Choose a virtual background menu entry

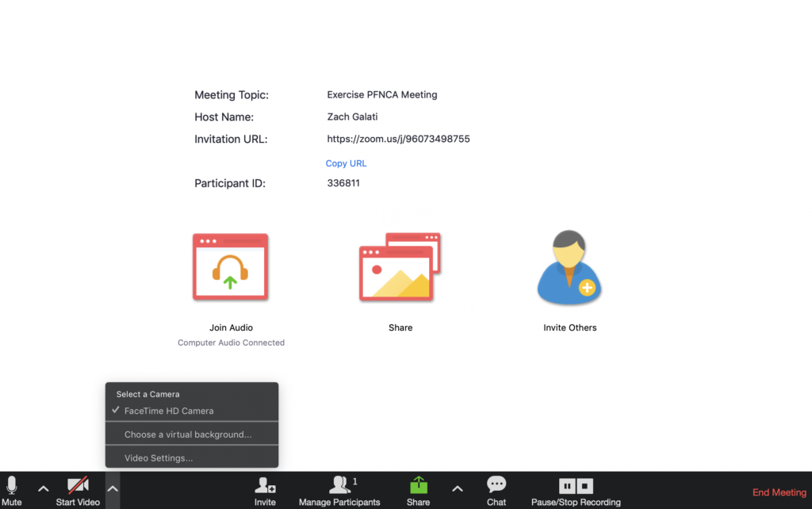coord(192,434)
